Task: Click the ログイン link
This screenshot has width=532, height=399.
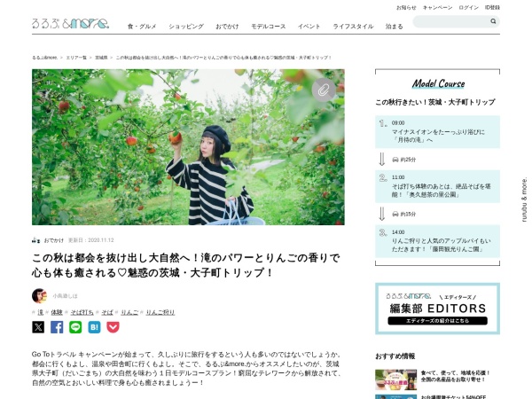Action: click(468, 7)
